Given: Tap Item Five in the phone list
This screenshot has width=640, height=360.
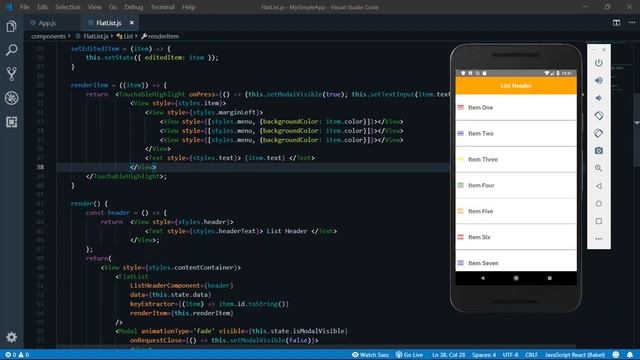Looking at the screenshot, I should [516, 211].
